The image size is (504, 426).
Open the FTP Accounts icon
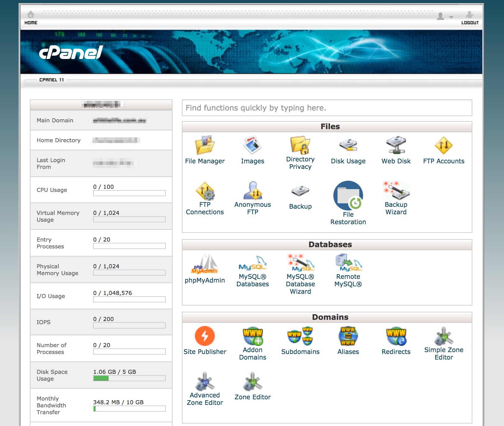tap(444, 145)
